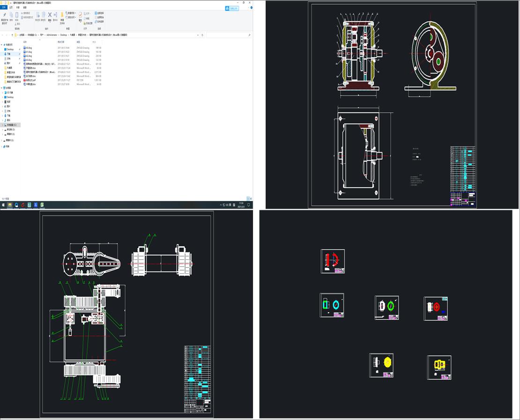Click the Delete (X) icon in ribbon
The image size is (520, 420).
pyautogui.click(x=50, y=15)
